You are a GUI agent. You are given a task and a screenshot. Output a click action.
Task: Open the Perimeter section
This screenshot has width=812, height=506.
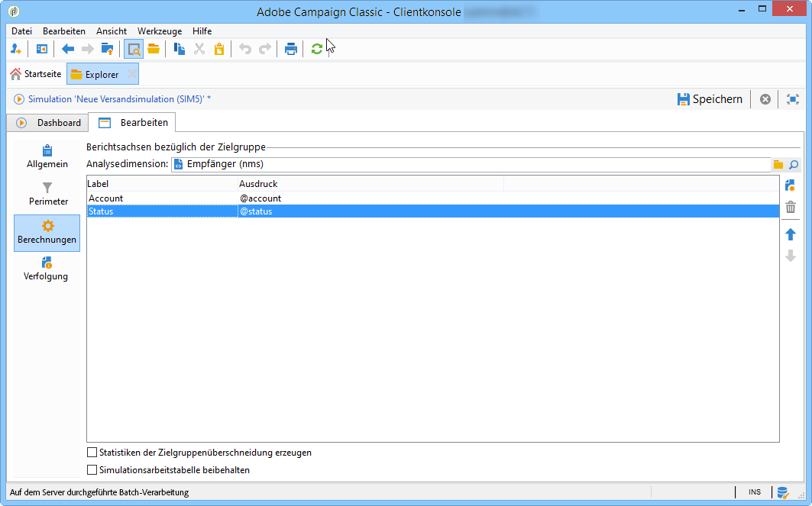click(x=47, y=194)
